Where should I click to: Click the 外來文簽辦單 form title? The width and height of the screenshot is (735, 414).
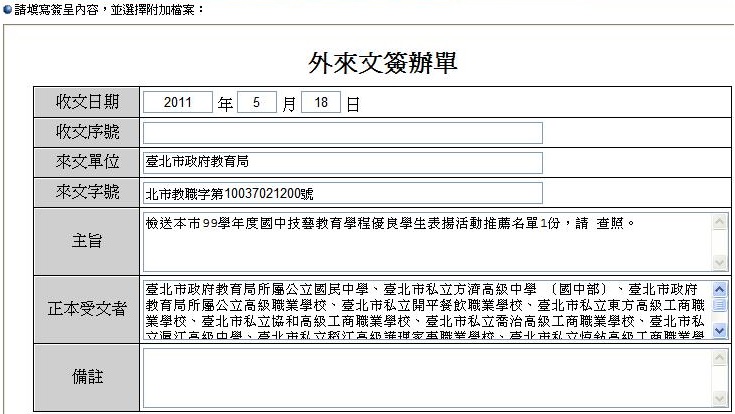(382, 62)
